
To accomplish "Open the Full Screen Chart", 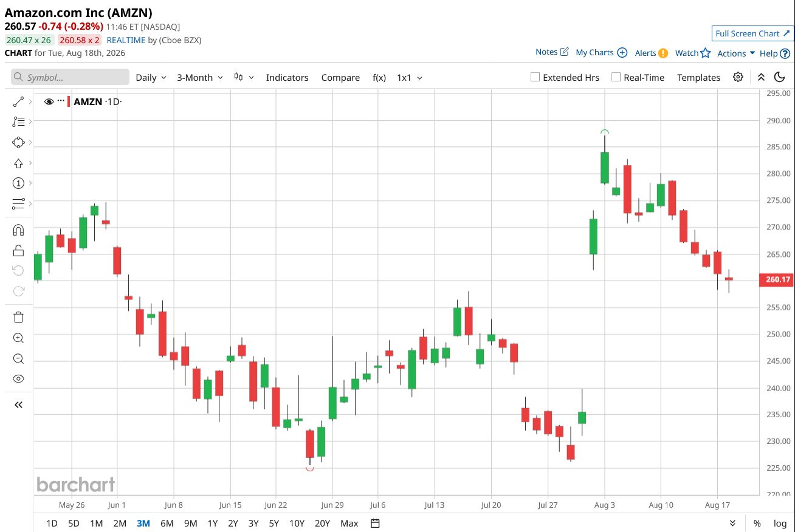I will [752, 33].
